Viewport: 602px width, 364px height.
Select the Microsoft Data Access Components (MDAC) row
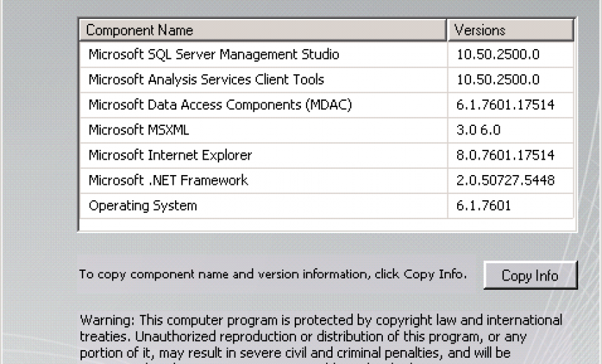327,105
